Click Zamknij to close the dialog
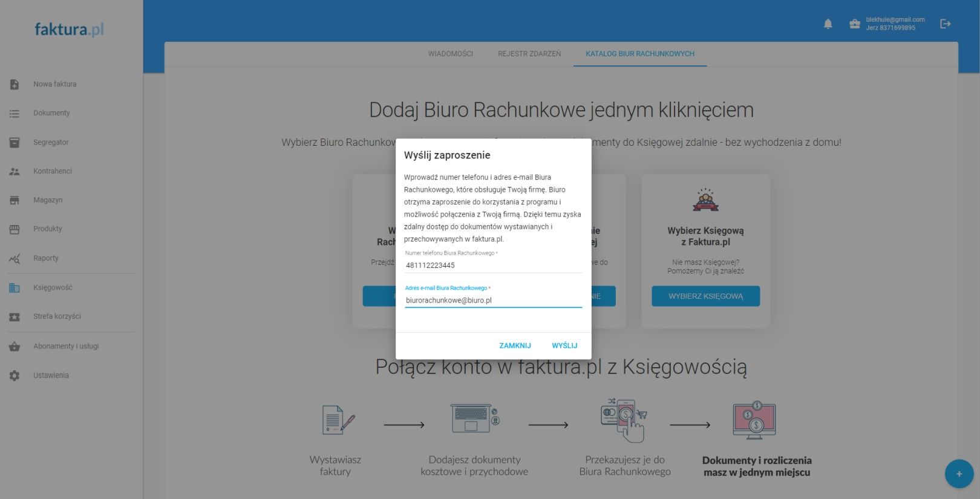 (515, 346)
